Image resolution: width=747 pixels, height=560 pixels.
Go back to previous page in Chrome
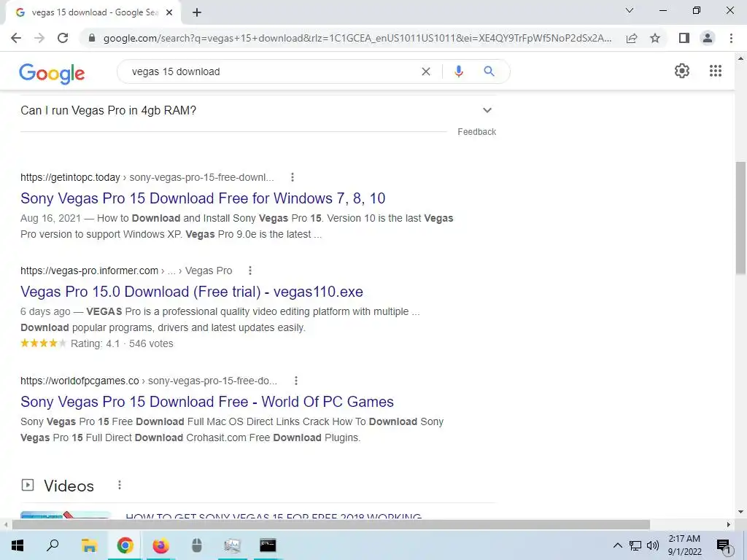[16, 38]
